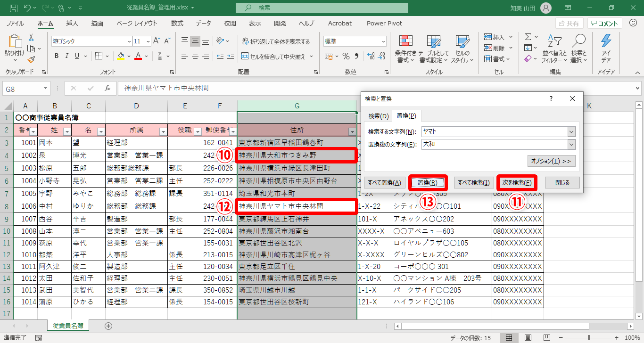Click the AutoSum sigma icon
This screenshot has width=644, height=343.
[528, 37]
